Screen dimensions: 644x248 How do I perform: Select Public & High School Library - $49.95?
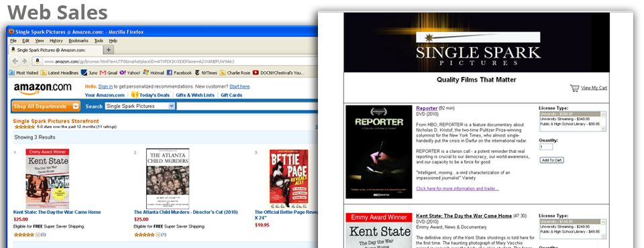570,231
